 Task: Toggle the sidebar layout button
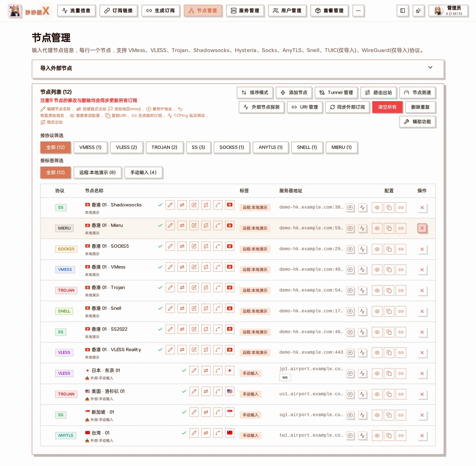(402, 11)
